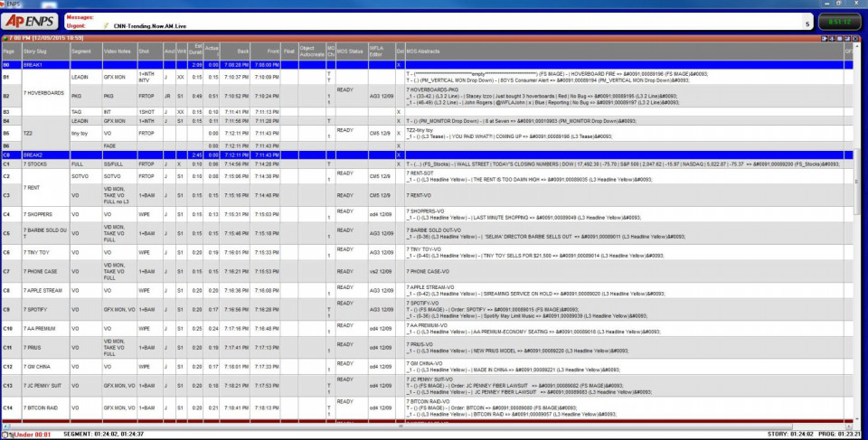Click the AP ENPS logo button
Image resolution: width=868 pixels, height=440 pixels.
click(31, 21)
